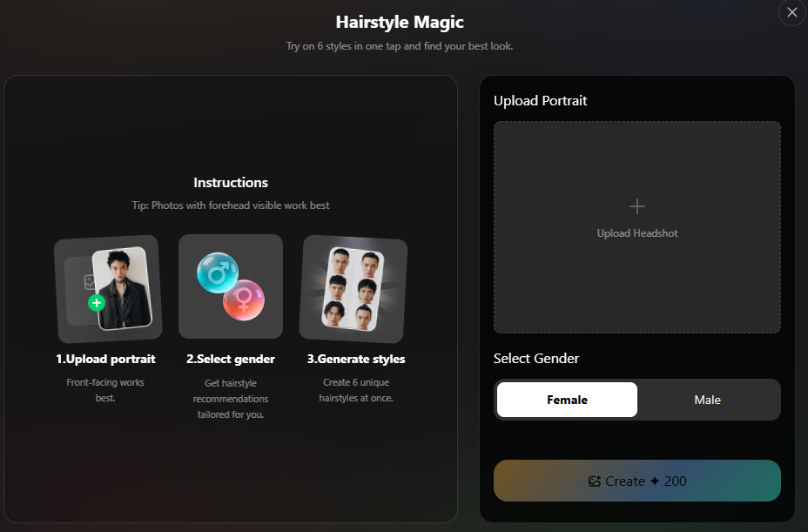Image resolution: width=808 pixels, height=532 pixels.
Task: Click the blue male symbol bubble
Action: coord(217,273)
